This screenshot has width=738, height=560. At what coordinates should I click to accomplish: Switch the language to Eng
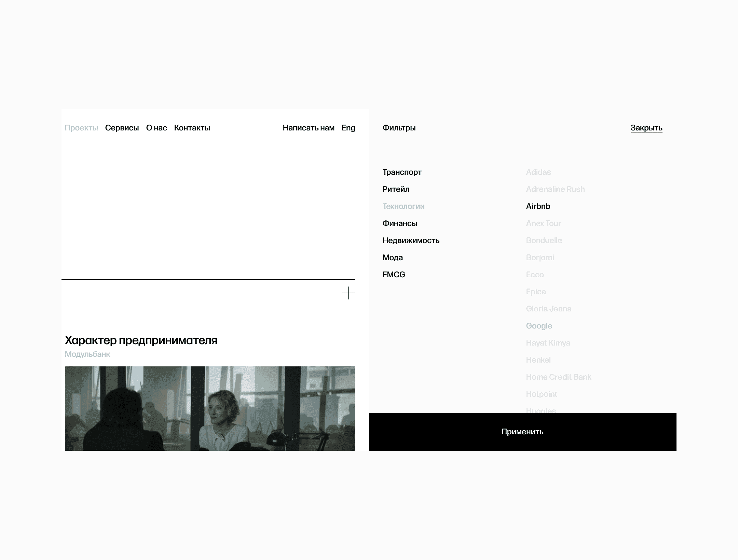click(x=348, y=128)
